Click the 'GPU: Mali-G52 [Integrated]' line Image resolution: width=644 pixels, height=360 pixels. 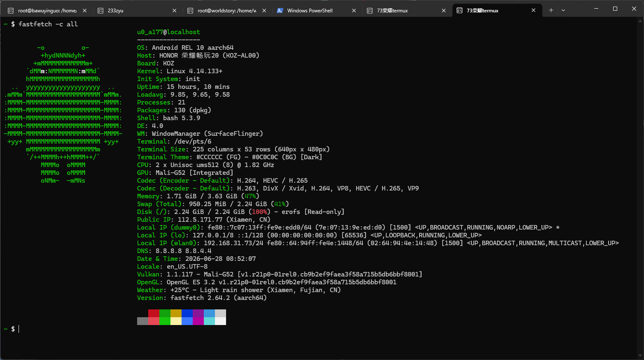[x=185, y=173]
